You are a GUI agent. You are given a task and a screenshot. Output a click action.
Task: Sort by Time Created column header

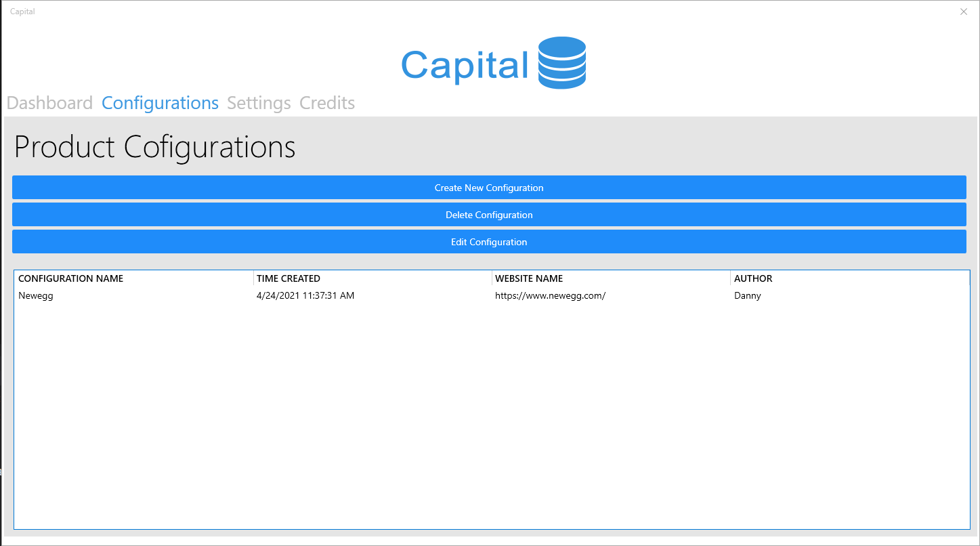pos(372,278)
